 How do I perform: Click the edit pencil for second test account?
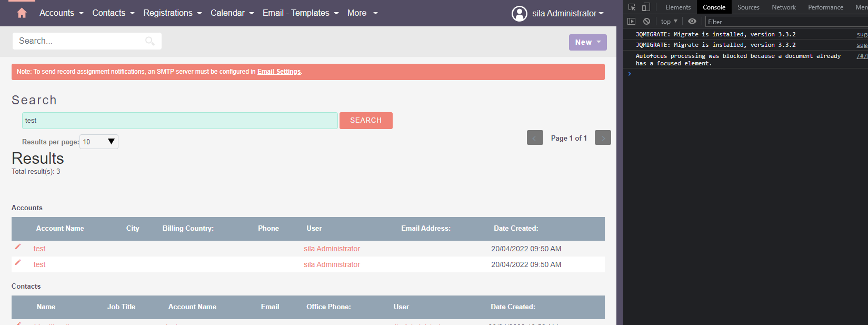pyautogui.click(x=18, y=262)
